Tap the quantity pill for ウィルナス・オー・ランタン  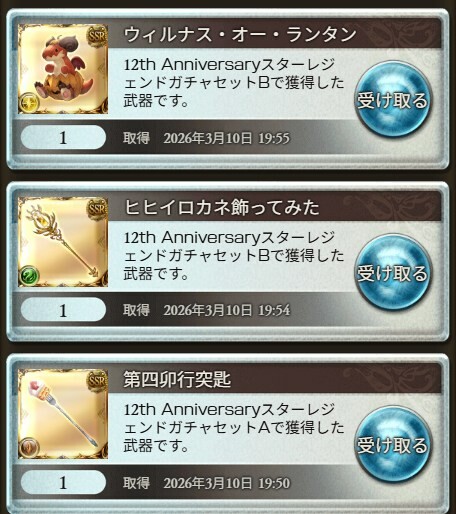(x=63, y=137)
